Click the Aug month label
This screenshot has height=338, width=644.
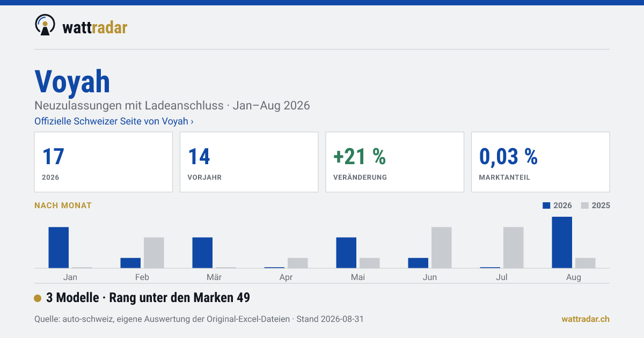click(x=574, y=277)
